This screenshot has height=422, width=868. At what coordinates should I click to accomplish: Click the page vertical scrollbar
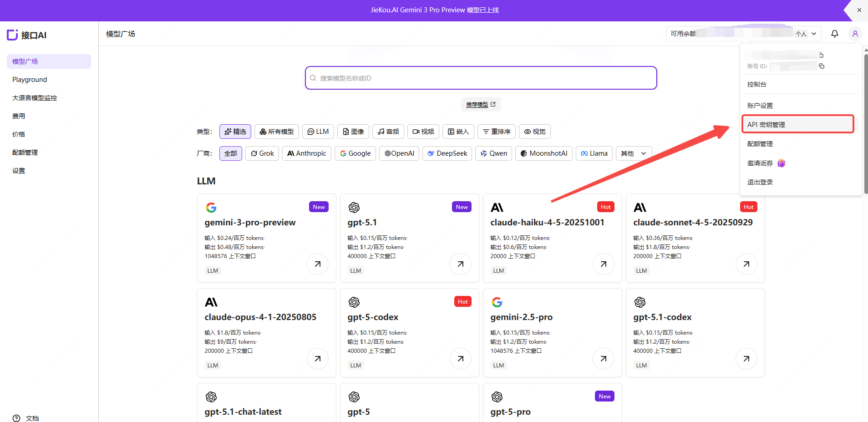coord(865,123)
